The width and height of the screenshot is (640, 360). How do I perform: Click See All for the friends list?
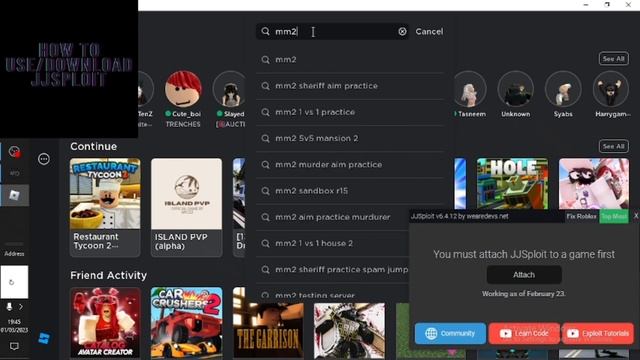click(613, 59)
